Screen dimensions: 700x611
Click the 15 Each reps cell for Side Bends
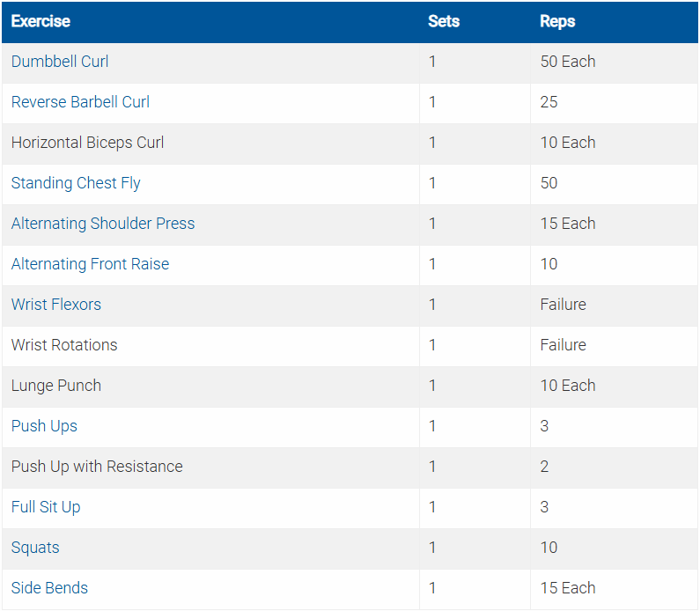pos(568,588)
